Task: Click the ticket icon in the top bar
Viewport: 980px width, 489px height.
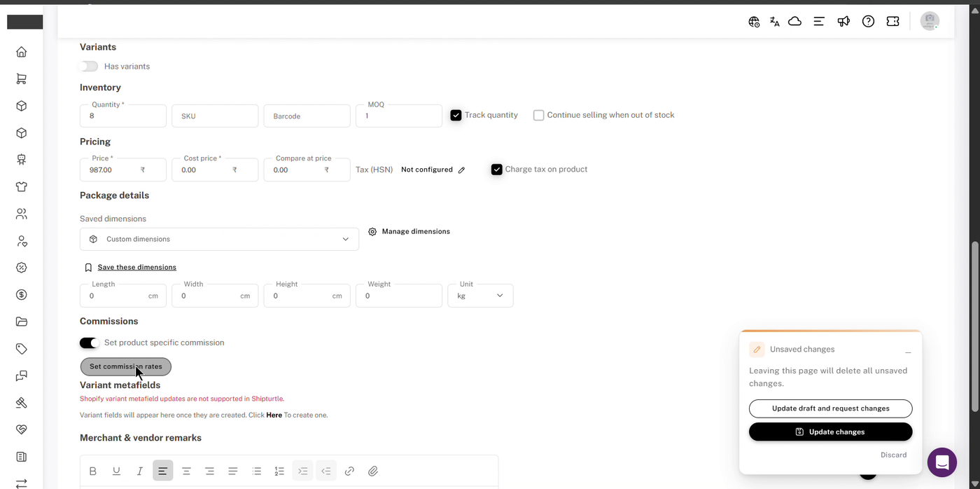Action: pyautogui.click(x=892, y=22)
